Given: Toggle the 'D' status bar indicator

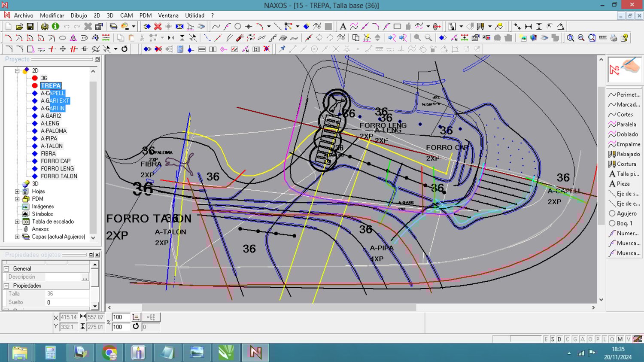Looking at the screenshot, I should pyautogui.click(x=559, y=339).
